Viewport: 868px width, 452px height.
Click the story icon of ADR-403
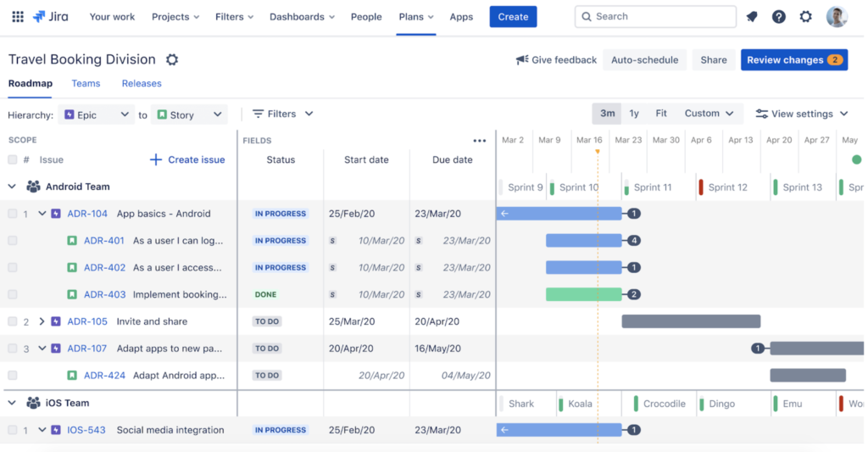click(72, 294)
